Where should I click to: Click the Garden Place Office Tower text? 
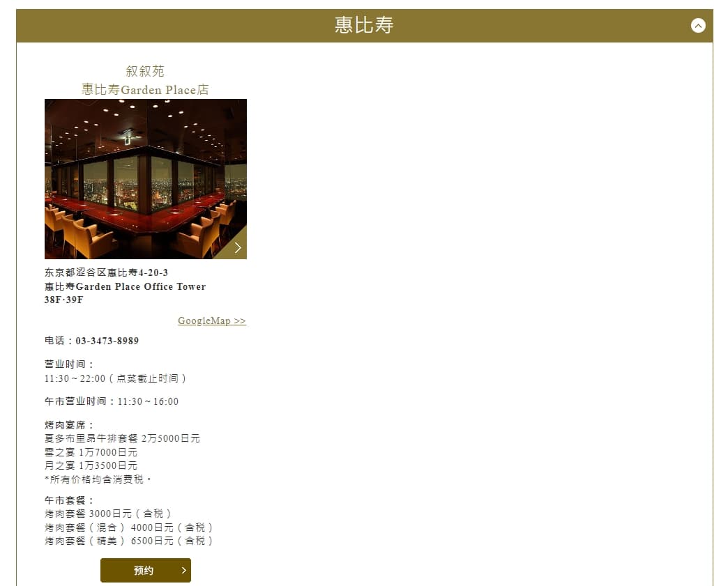141,286
